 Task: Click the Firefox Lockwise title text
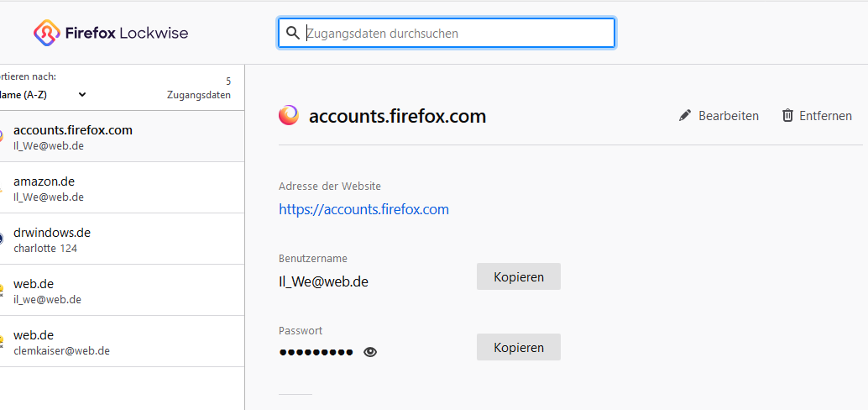pyautogui.click(x=128, y=33)
